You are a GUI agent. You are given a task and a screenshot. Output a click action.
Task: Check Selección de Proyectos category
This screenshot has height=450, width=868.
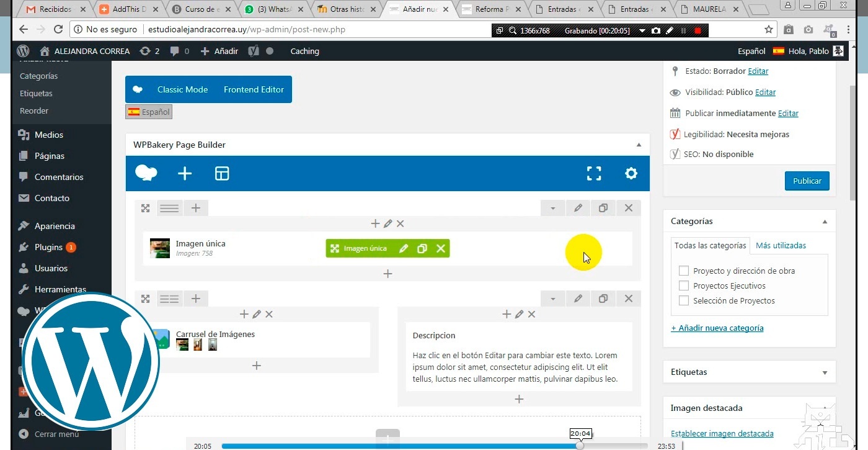click(x=684, y=300)
